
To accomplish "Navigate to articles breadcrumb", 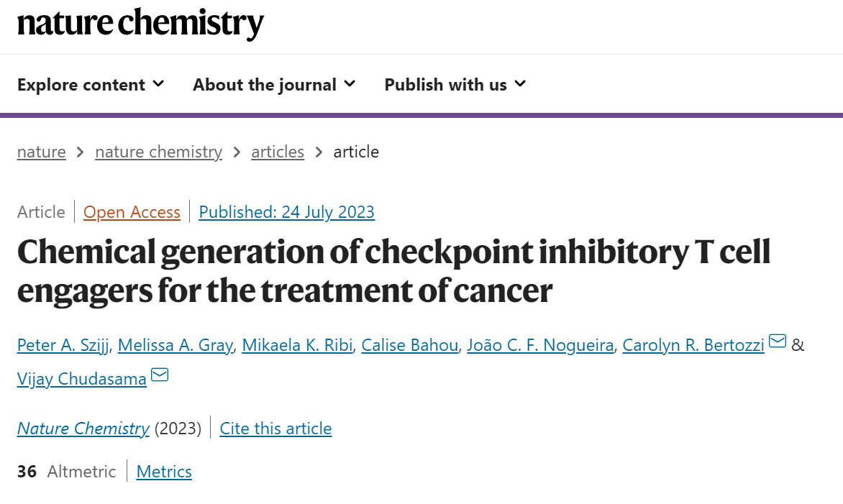I will 278,152.
